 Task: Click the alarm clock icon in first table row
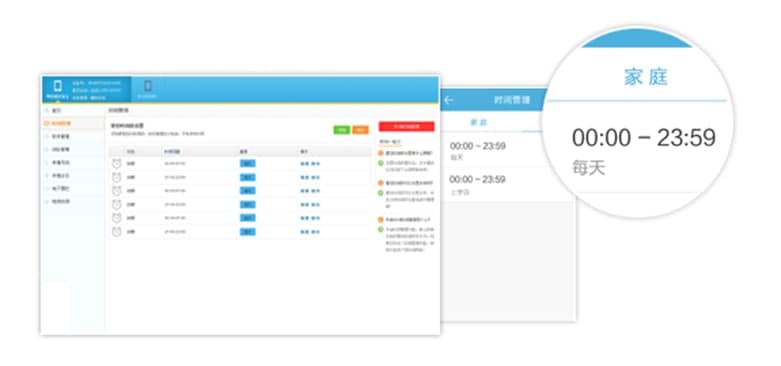(117, 163)
